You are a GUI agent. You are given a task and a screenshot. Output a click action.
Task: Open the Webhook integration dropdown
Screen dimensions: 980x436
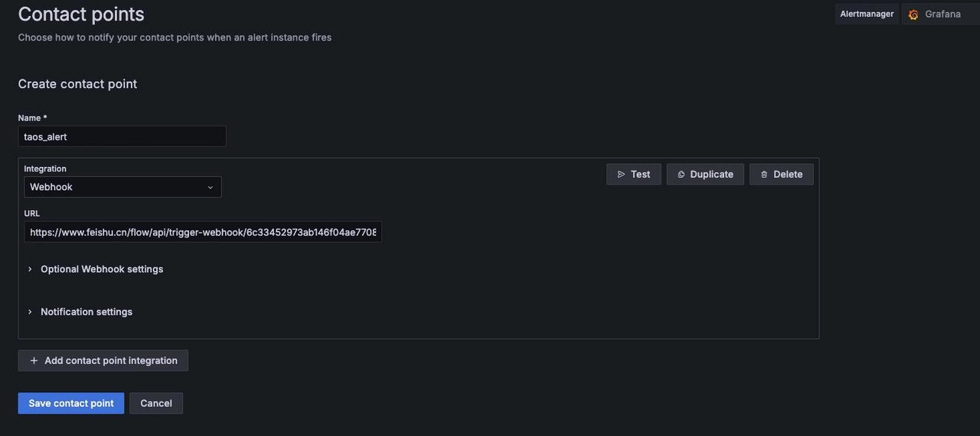pyautogui.click(x=122, y=188)
